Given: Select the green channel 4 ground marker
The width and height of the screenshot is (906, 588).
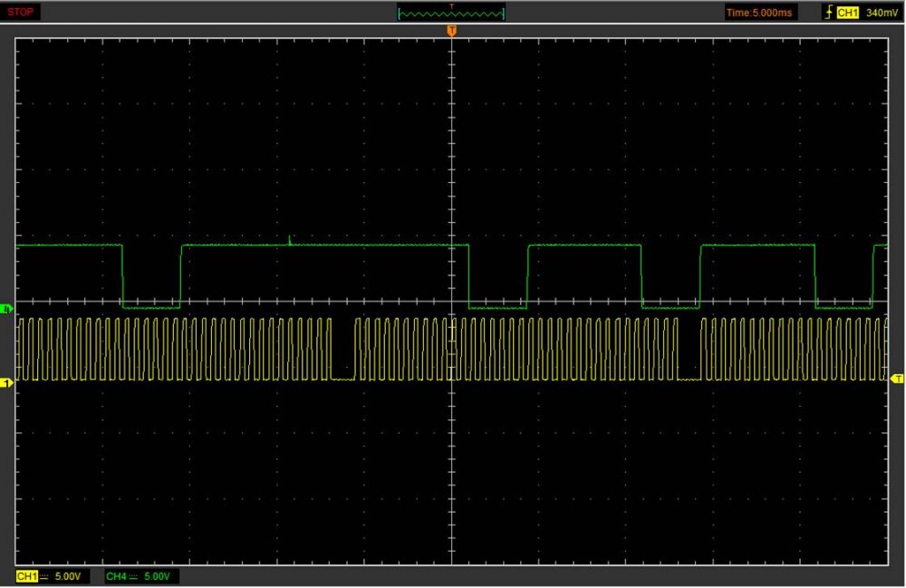Looking at the screenshot, I should tap(8, 310).
